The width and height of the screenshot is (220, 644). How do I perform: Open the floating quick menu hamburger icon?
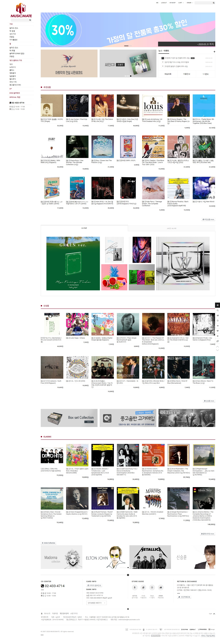[x=218, y=305]
